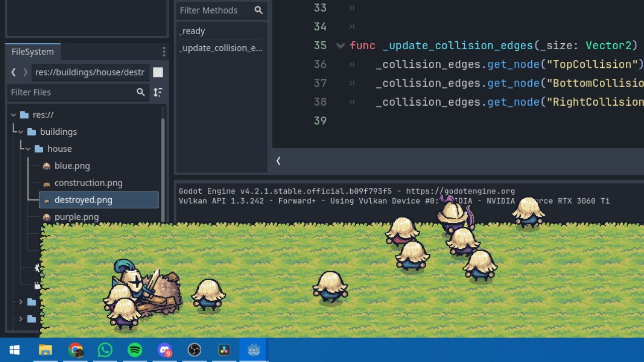Select construction.png in the file tree
This screenshot has height=362, width=644.
(89, 183)
